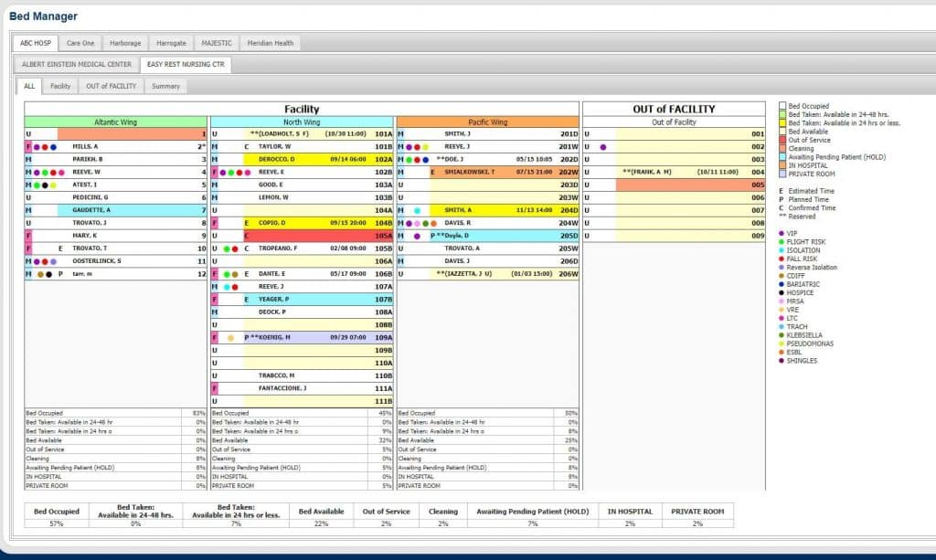Click the VIP indicator in the legend
936x560 pixels.
pos(781,233)
